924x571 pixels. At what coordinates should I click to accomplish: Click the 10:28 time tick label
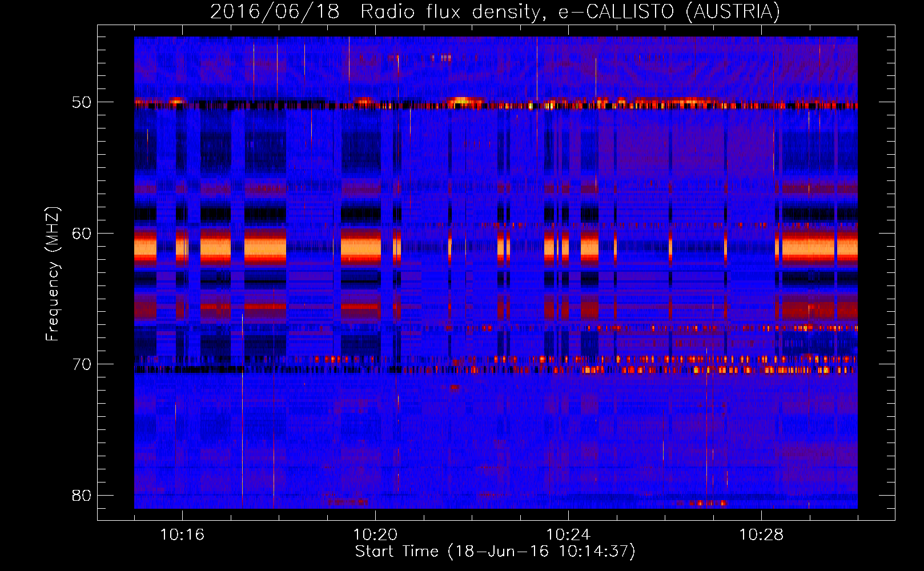click(761, 535)
